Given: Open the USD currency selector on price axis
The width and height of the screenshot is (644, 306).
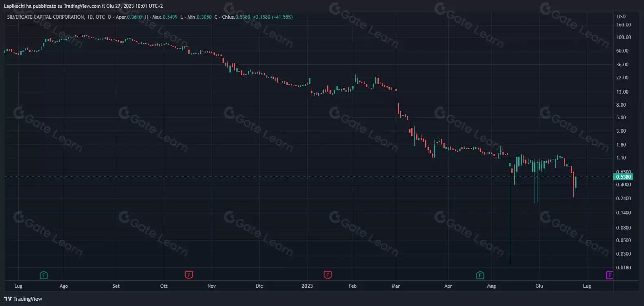Looking at the screenshot, I should coord(621,17).
